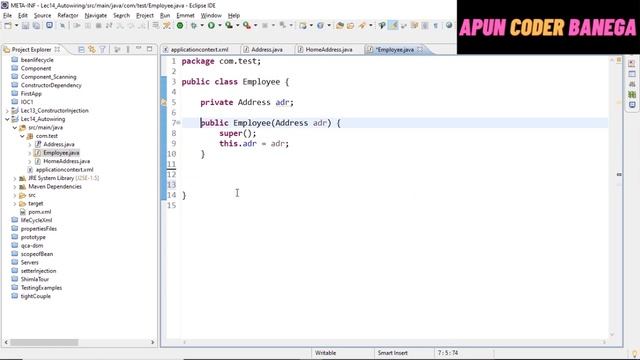Switch to the HomeAddress.java editor tab
Viewport: 640px width, 360px height.
(329, 49)
